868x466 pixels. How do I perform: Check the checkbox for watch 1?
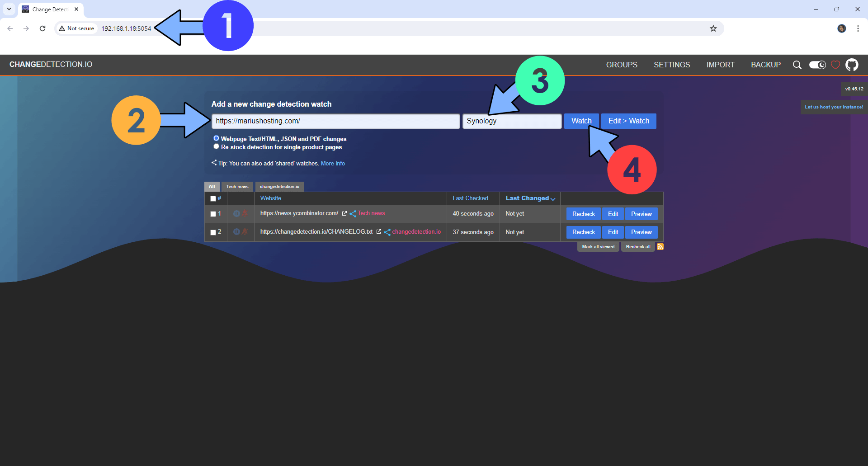pos(213,214)
